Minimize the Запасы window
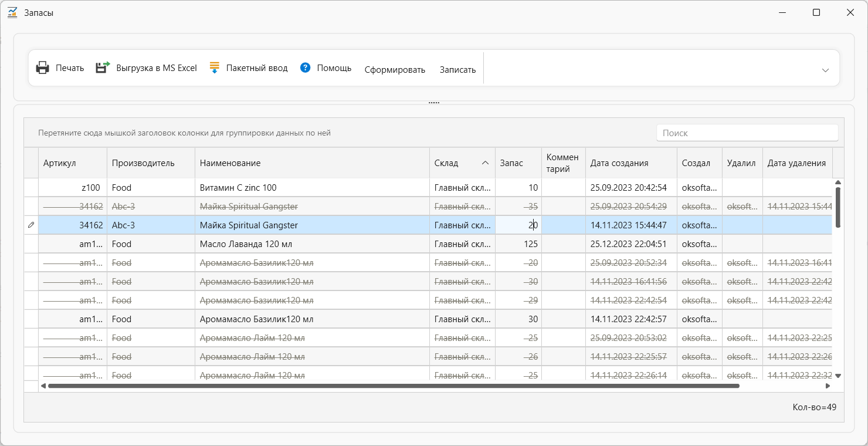 point(782,12)
